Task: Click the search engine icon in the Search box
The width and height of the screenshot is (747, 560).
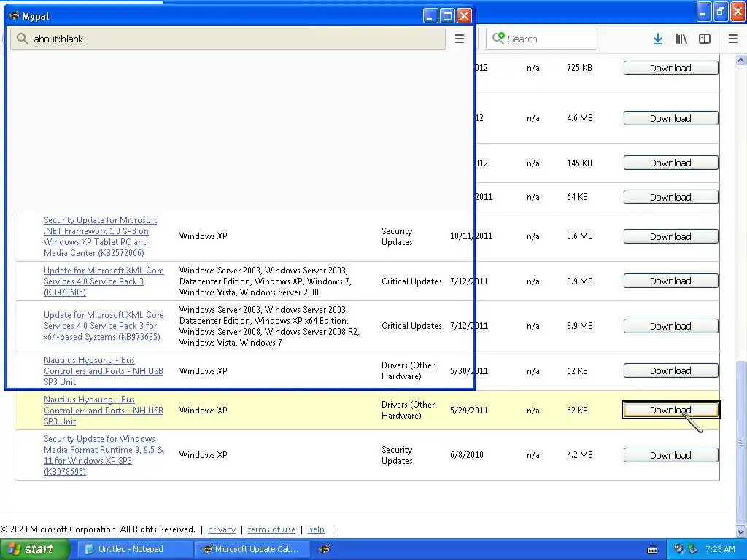Action: coord(498,39)
